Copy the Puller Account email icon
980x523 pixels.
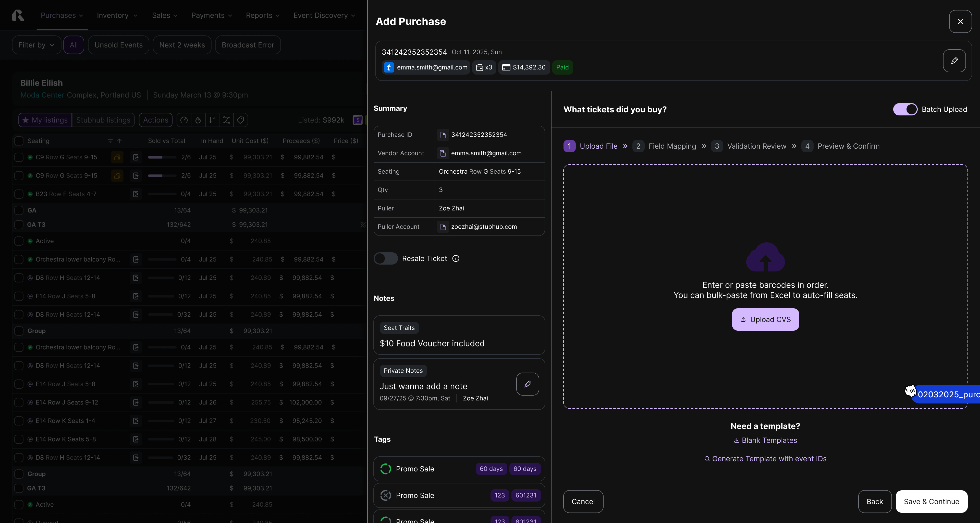(443, 227)
